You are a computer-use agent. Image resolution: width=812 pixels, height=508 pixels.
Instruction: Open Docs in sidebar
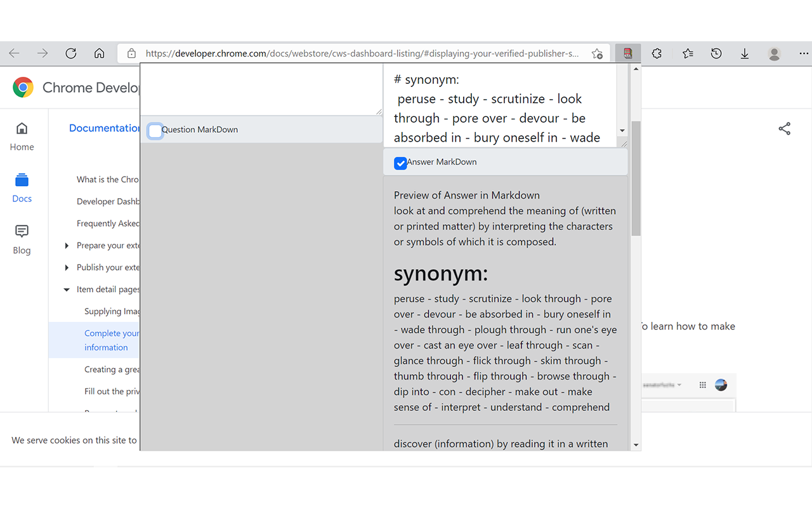tap(22, 188)
